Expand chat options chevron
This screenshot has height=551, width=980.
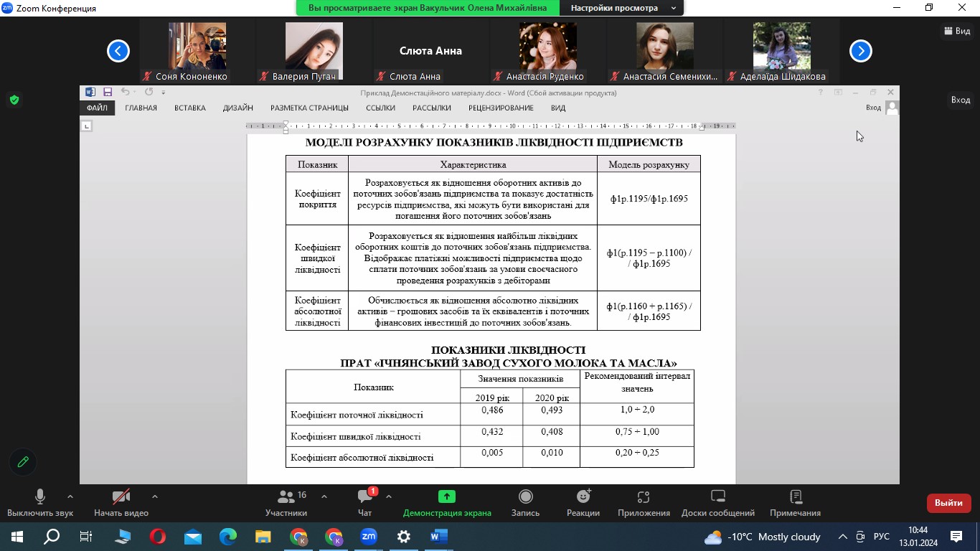click(388, 496)
